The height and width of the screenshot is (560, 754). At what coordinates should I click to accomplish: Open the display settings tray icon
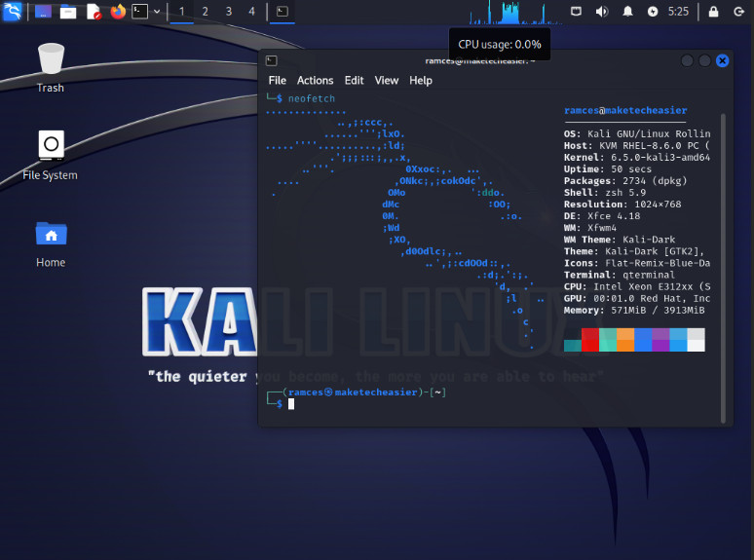pos(576,11)
